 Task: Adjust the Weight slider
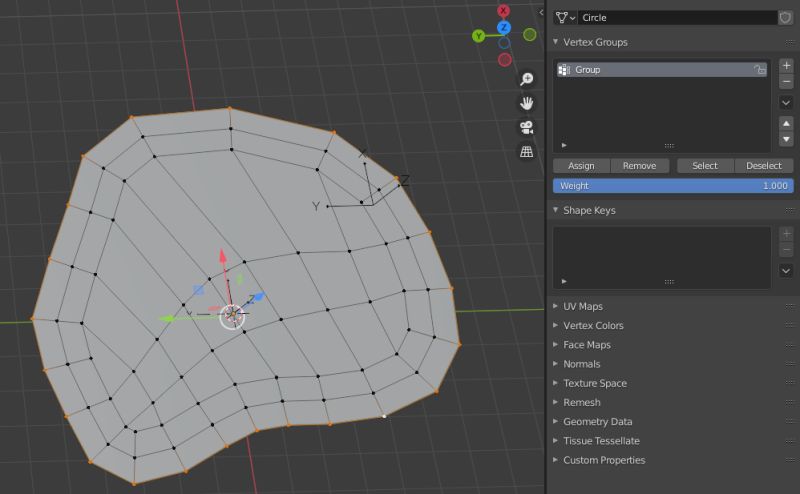click(x=673, y=186)
